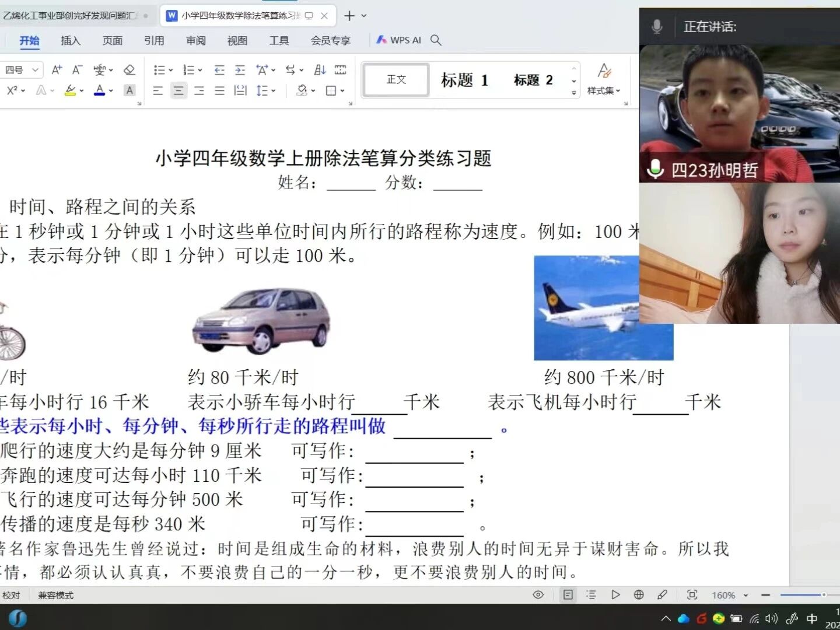
Task: Open WPS AI assistant
Action: (398, 40)
